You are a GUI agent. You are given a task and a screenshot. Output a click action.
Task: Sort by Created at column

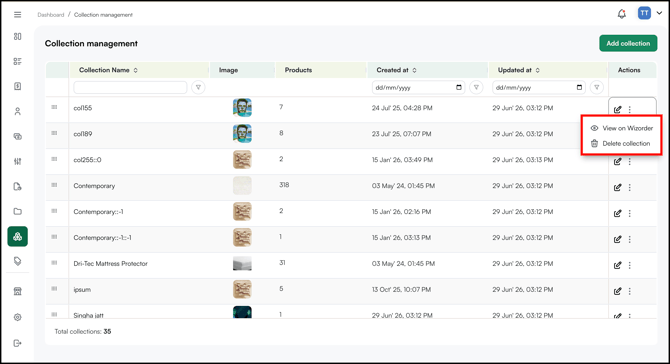point(414,70)
